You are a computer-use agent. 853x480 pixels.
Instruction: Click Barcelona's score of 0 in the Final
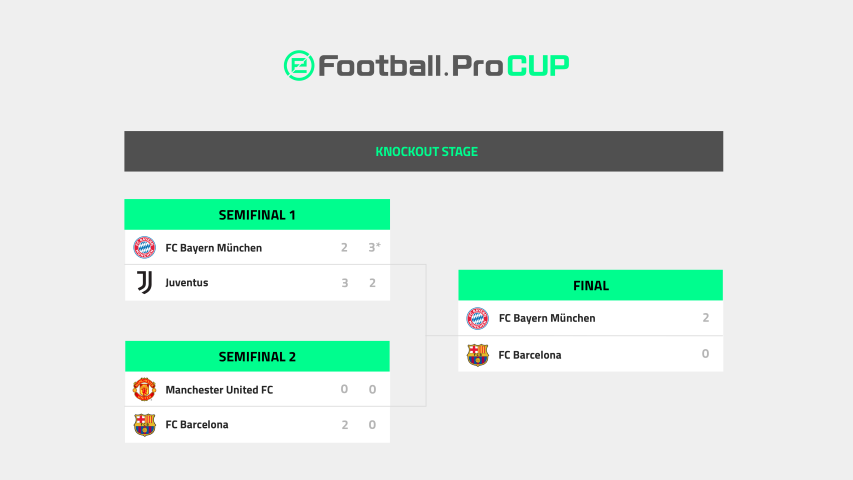coord(705,354)
